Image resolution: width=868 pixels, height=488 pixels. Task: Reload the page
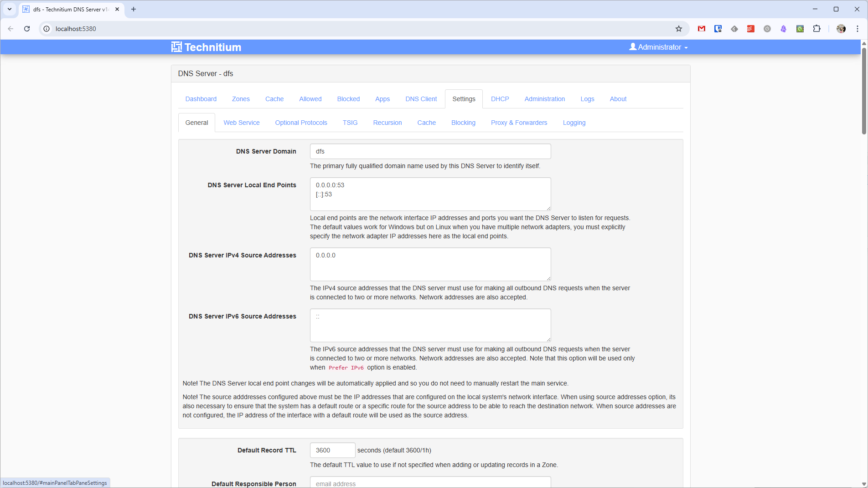pos(27,29)
